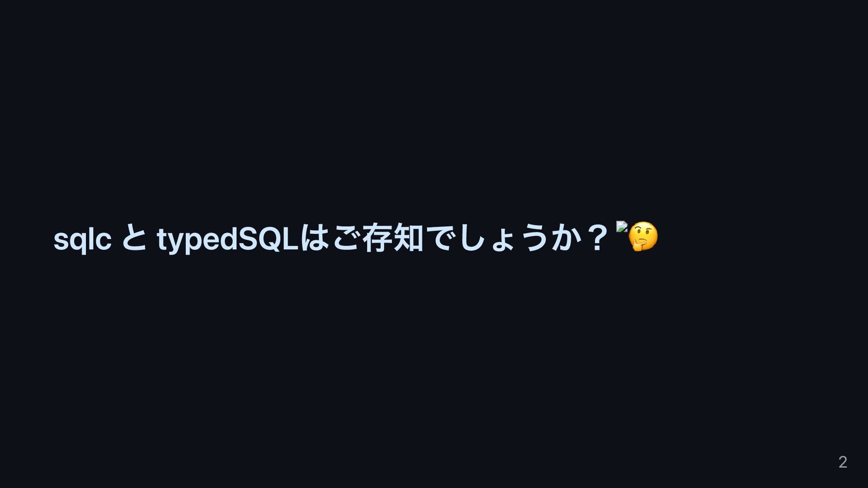Click the "と" character after sqlc

(134, 238)
